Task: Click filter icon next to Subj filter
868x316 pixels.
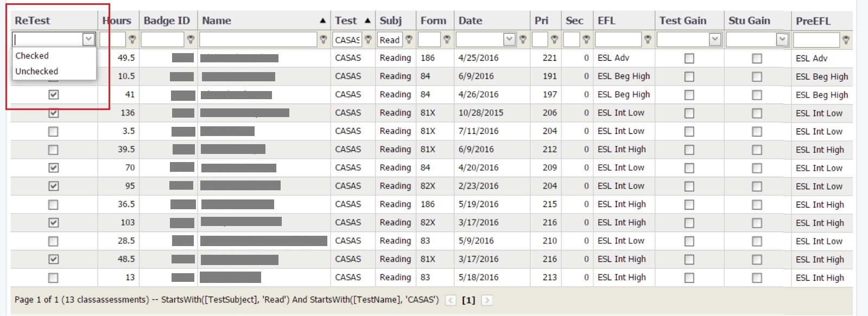Action: pos(409,40)
